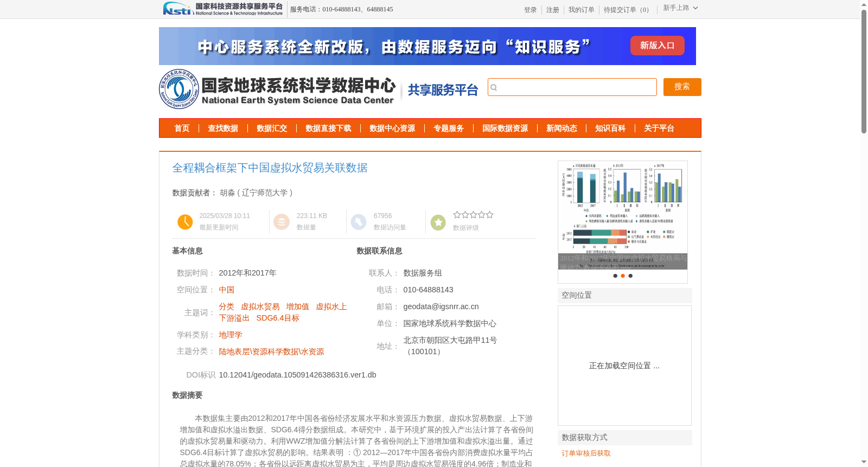Focus the search input field

pos(572,87)
